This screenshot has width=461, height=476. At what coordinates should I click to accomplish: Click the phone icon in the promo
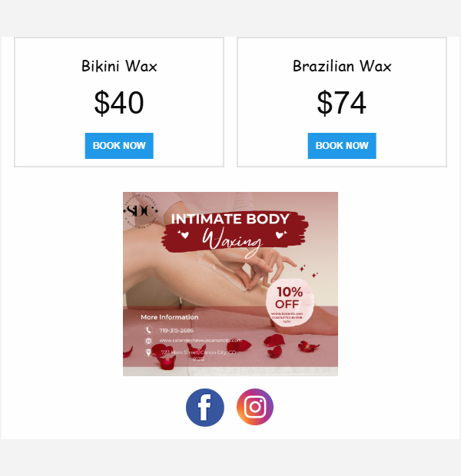point(148,330)
